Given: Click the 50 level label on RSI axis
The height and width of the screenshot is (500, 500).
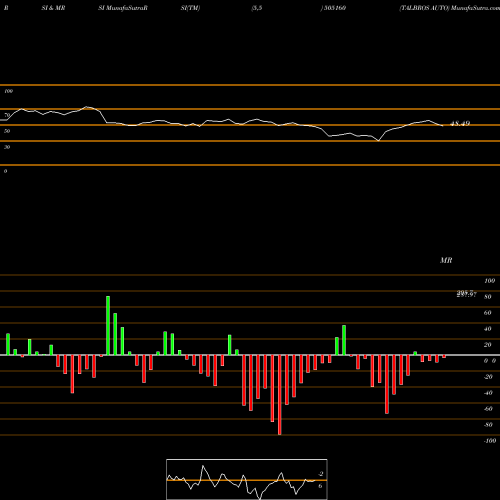Looking at the screenshot, I should [7, 131].
